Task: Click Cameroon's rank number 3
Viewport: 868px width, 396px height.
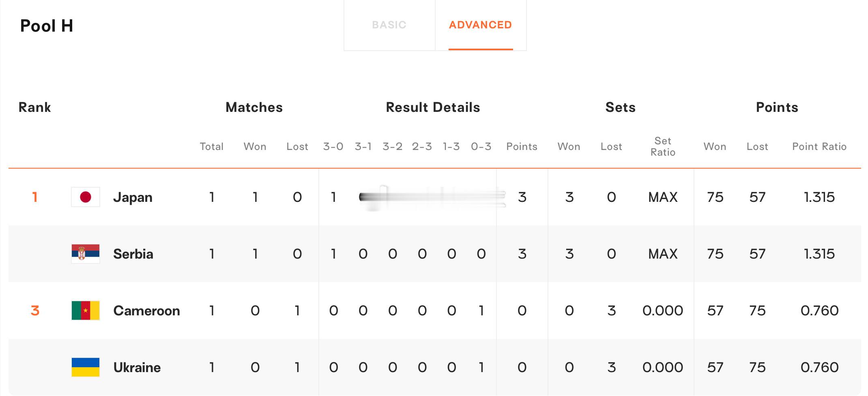Action: coord(35,311)
